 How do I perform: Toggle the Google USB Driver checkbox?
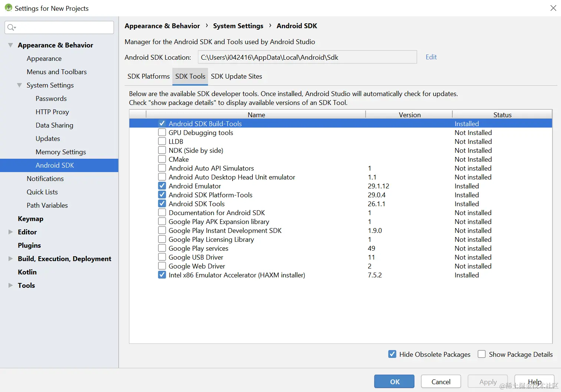coord(162,257)
